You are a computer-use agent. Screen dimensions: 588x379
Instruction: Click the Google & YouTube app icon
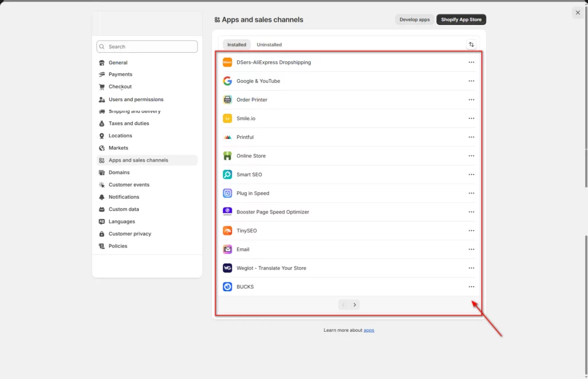pyautogui.click(x=227, y=81)
